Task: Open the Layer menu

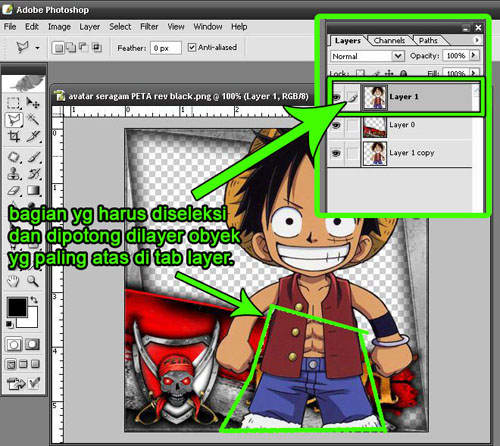Action: point(90,27)
